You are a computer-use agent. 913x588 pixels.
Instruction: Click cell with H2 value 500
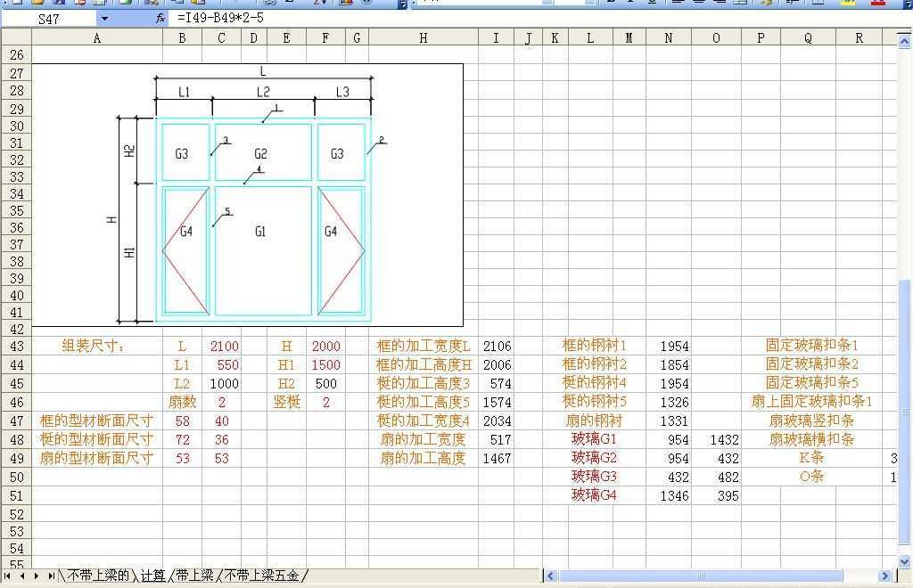pos(325,384)
